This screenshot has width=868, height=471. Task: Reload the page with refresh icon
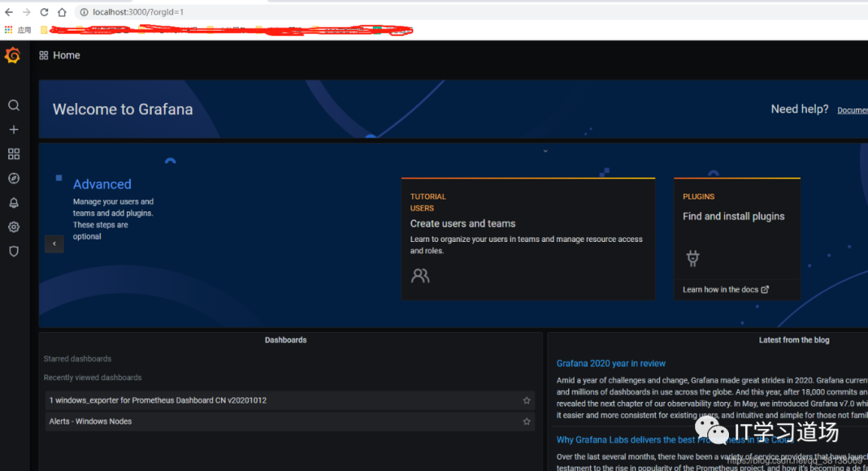coord(44,11)
